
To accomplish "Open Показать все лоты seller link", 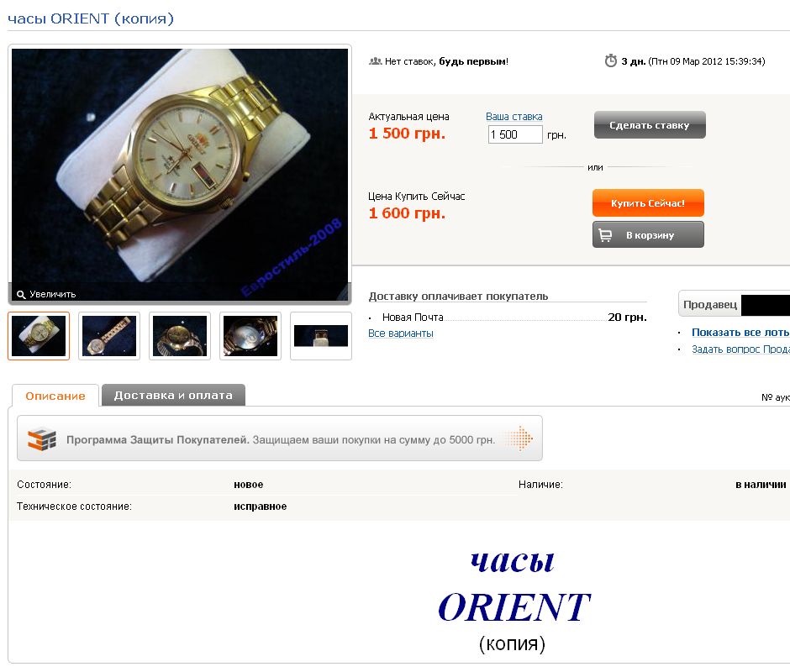I will click(740, 333).
